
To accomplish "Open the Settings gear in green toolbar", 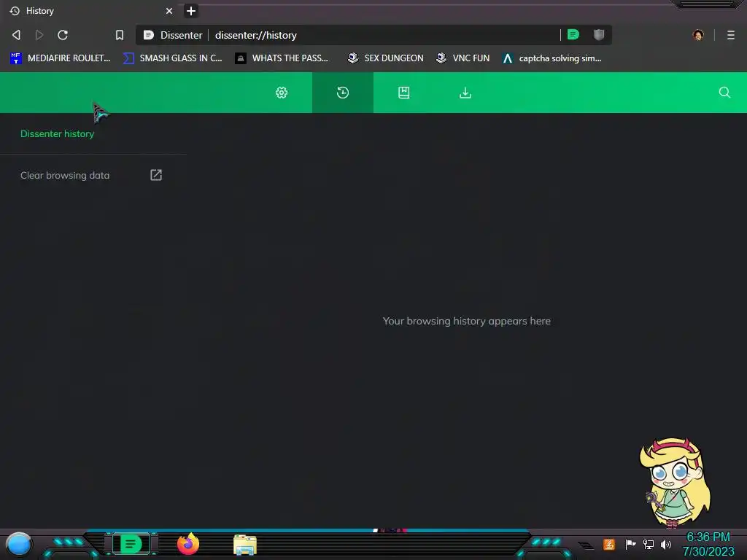I will tap(282, 93).
